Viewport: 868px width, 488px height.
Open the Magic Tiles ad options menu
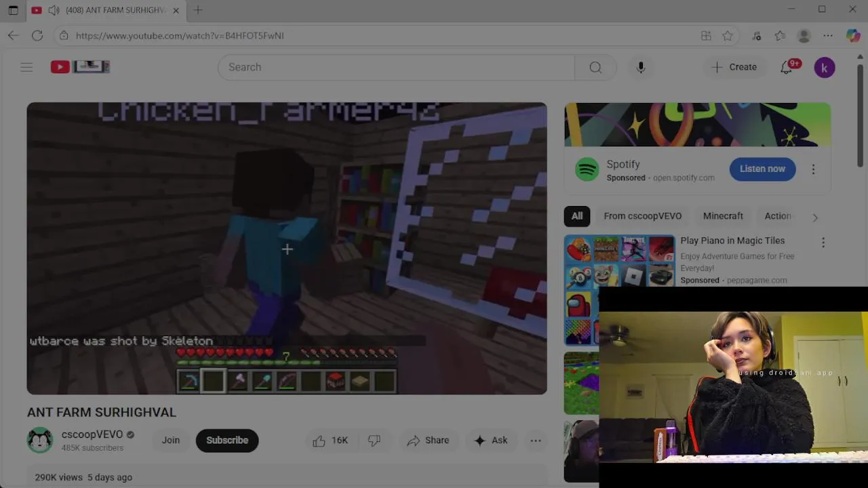click(x=823, y=242)
